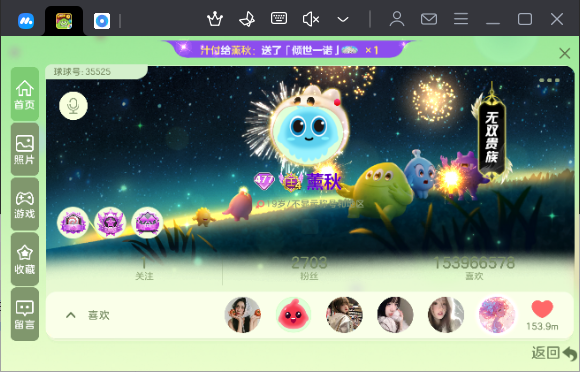Open the three-dot more options menu

pyautogui.click(x=549, y=80)
